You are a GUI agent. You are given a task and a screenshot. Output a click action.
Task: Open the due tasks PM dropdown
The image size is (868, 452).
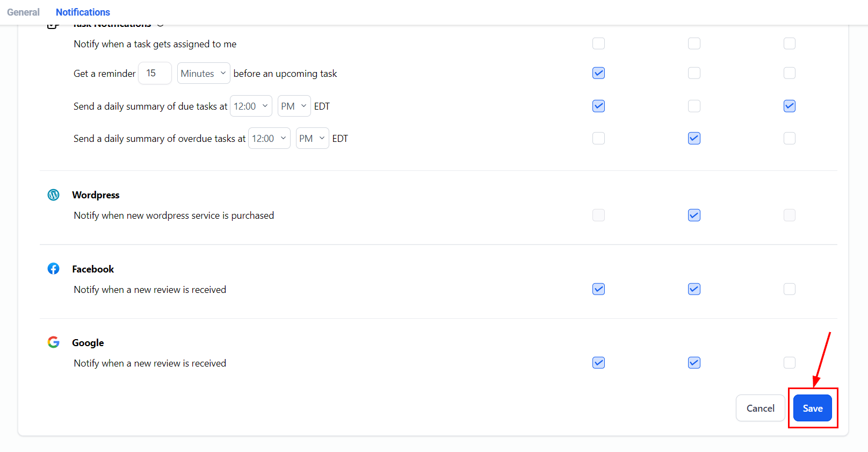point(294,106)
